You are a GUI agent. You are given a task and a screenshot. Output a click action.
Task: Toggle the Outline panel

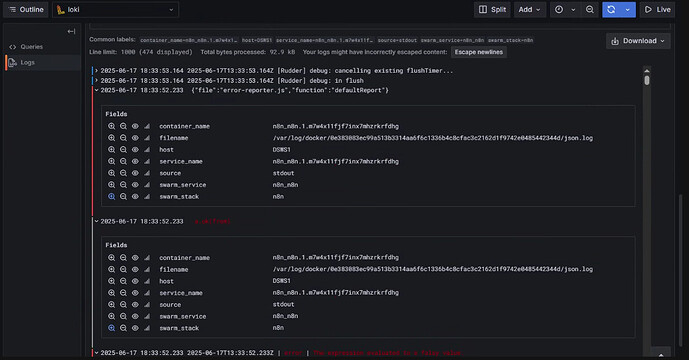(x=26, y=10)
